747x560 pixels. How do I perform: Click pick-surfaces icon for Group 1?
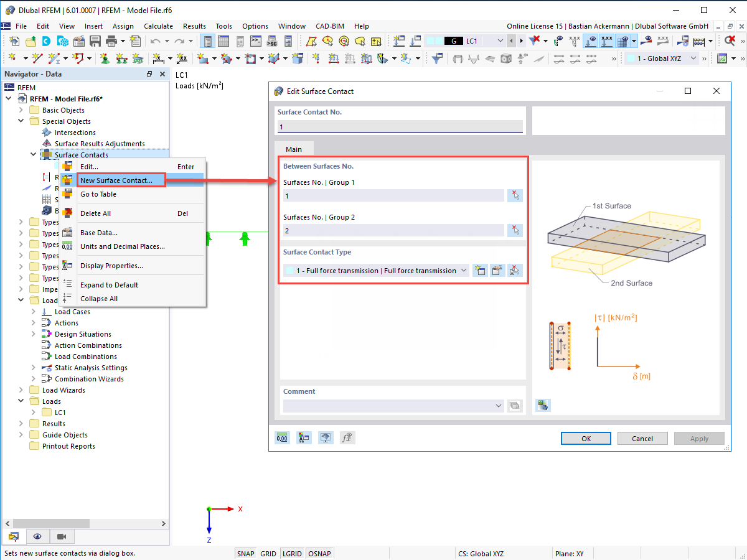click(515, 195)
